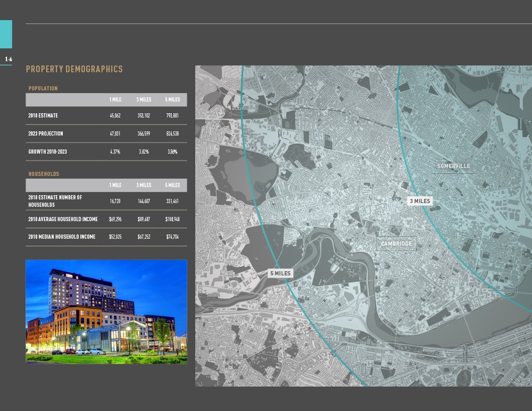Click the 5 MILES radius tag on map
532x411 pixels.
click(280, 273)
